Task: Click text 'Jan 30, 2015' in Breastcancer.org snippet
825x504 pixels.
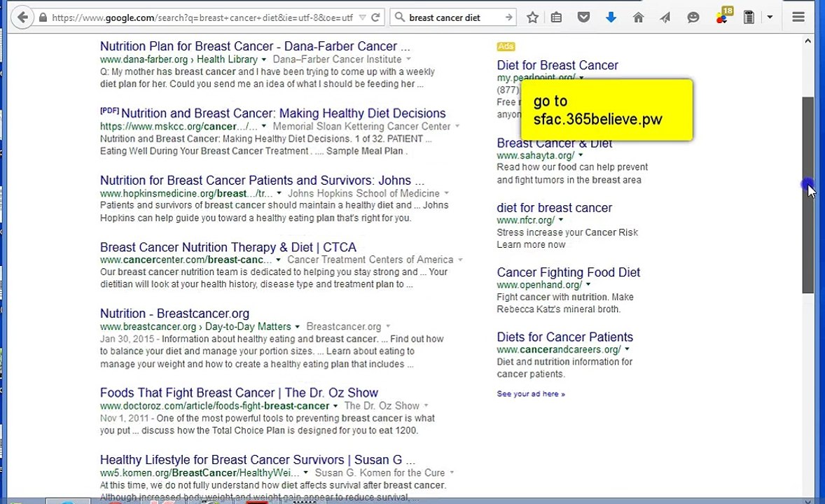Action: (x=127, y=339)
